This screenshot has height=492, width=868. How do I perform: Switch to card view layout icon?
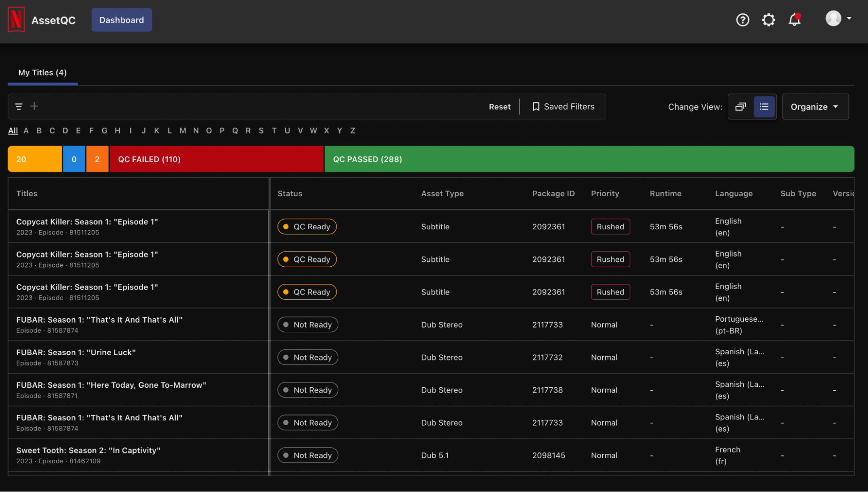[x=741, y=106]
